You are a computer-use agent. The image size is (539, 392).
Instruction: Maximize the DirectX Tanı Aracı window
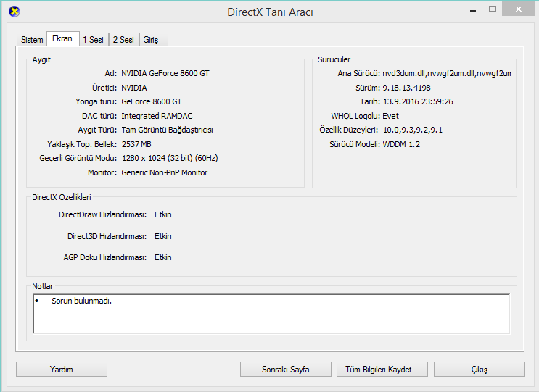493,9
